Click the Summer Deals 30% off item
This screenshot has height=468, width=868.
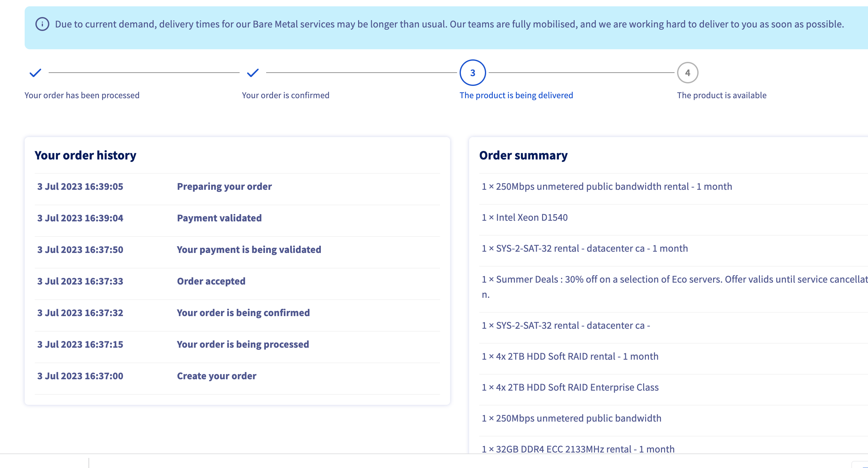[675, 287]
